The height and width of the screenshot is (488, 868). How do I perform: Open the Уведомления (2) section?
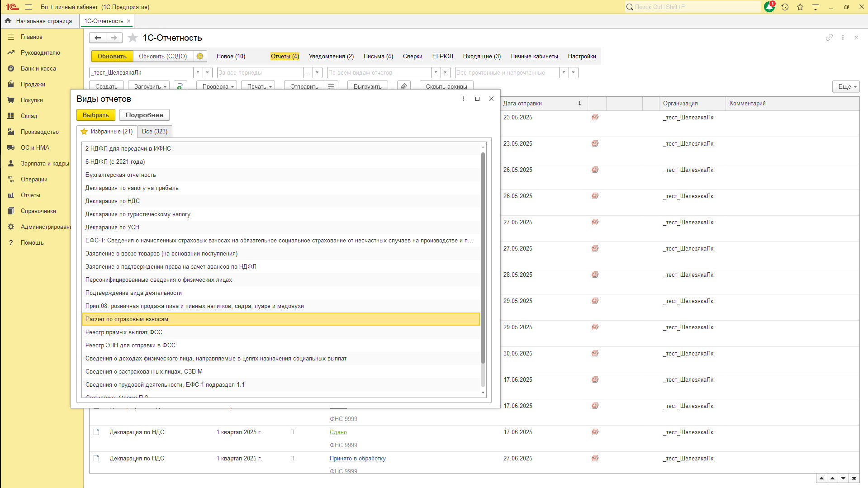(331, 56)
